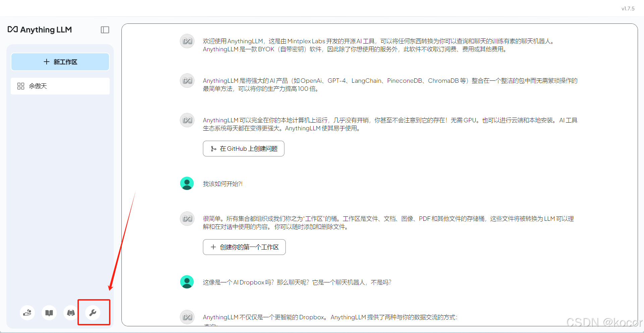
Task: Click the 我该如何开始?! message text
Action: 223,184
